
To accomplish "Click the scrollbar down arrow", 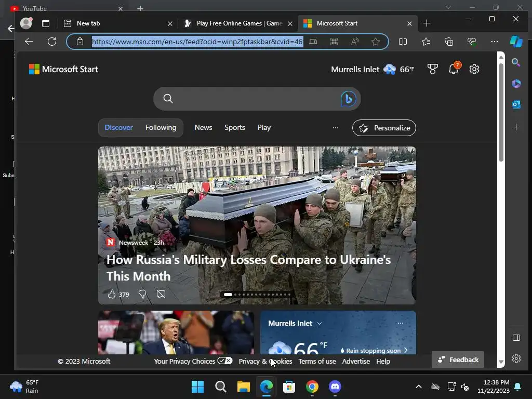I will (501, 362).
